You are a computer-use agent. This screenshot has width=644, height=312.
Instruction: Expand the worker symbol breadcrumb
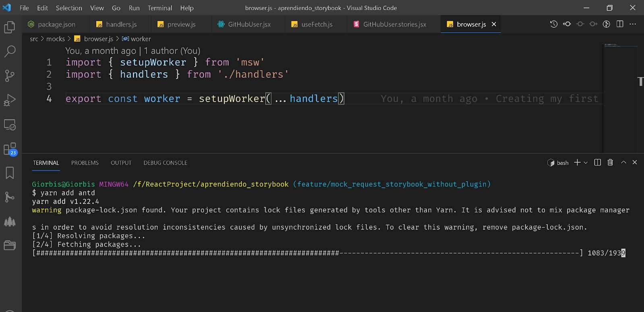click(x=140, y=39)
